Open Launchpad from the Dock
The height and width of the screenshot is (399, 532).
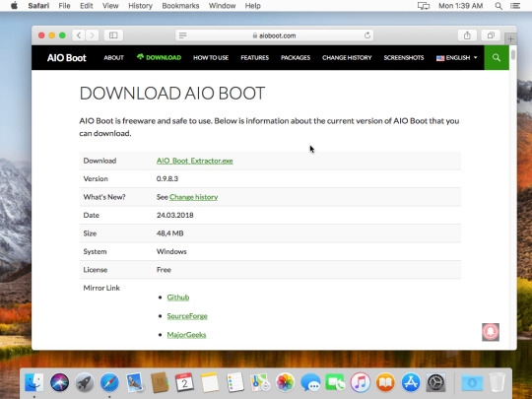(x=85, y=382)
